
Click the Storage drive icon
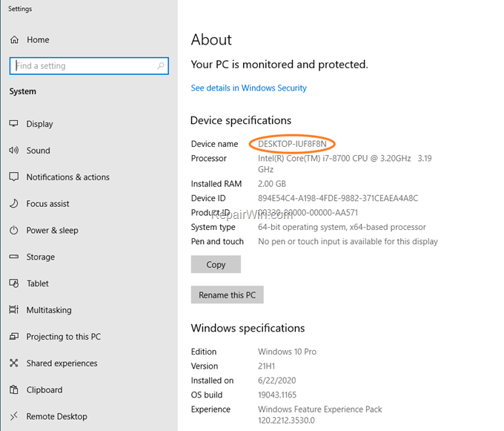(14, 257)
